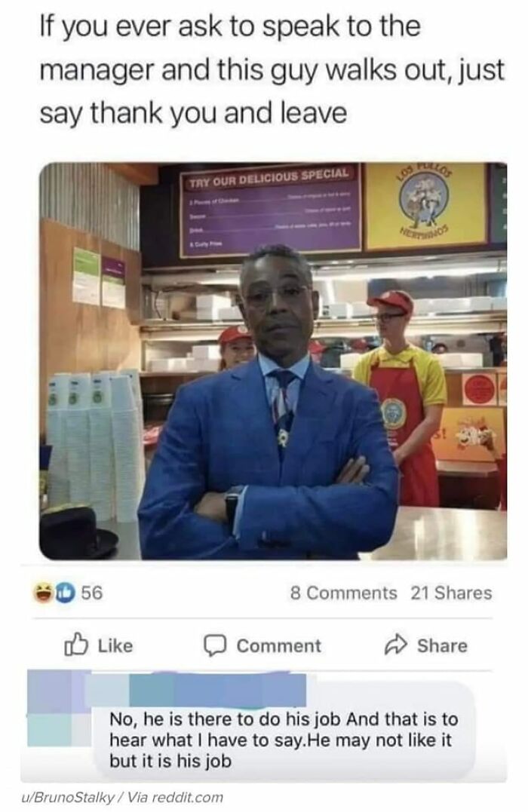Click the commenter's blurred profile picture
Image resolution: width=528 pixels, height=812 pixels.
click(59, 708)
